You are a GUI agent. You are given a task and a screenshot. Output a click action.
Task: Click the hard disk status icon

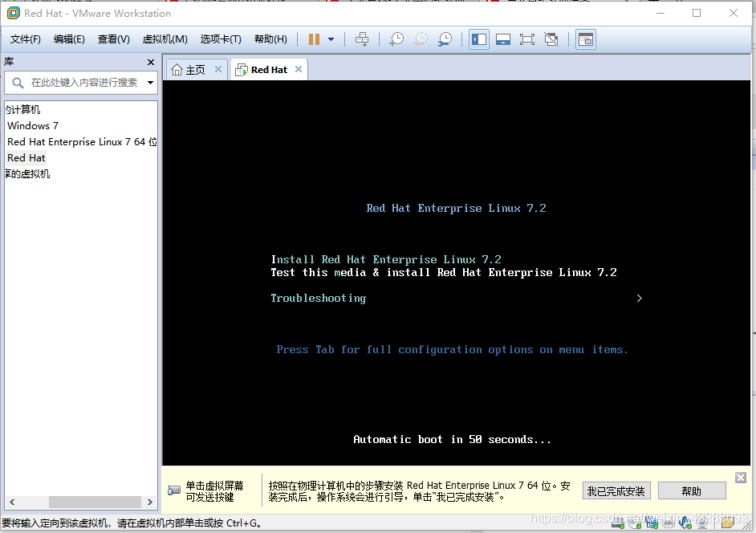pyautogui.click(x=618, y=522)
